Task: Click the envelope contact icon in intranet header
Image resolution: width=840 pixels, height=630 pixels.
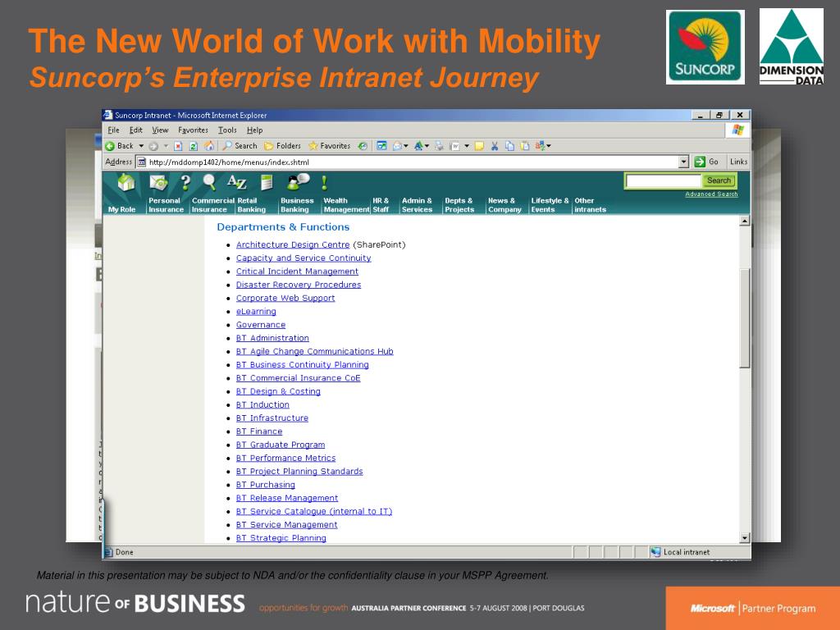Action: [x=158, y=183]
